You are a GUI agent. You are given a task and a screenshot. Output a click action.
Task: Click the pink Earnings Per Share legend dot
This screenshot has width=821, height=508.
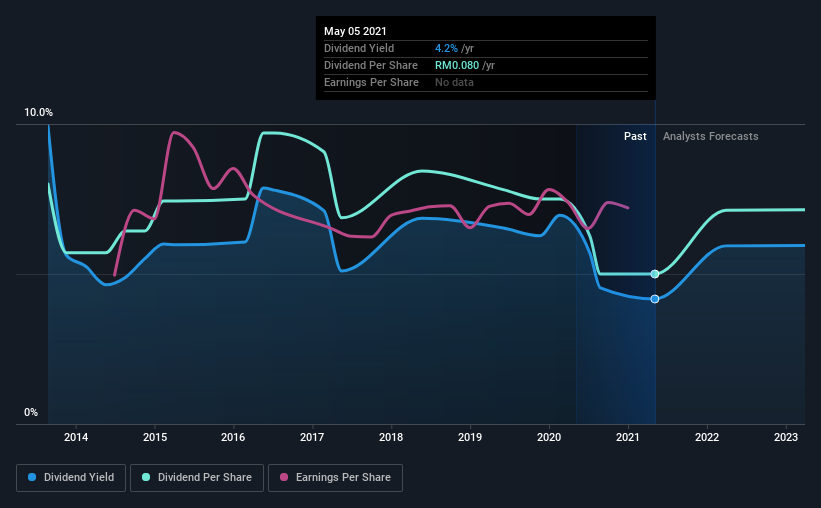click(284, 477)
